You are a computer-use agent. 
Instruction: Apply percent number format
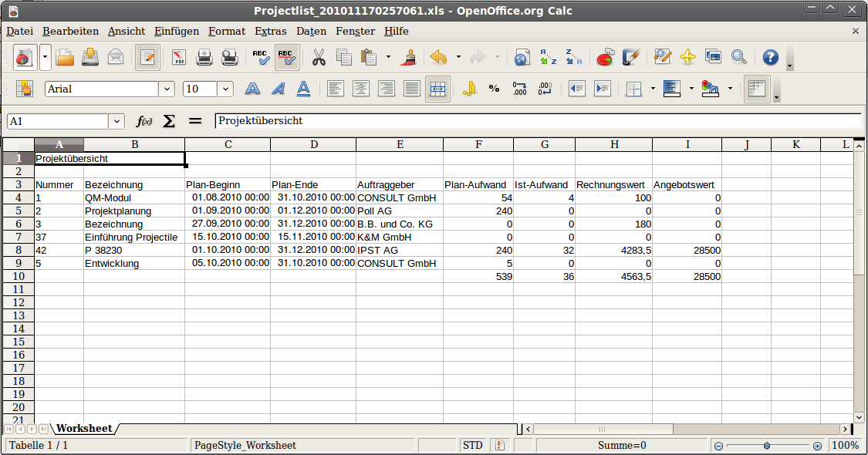coord(494,89)
